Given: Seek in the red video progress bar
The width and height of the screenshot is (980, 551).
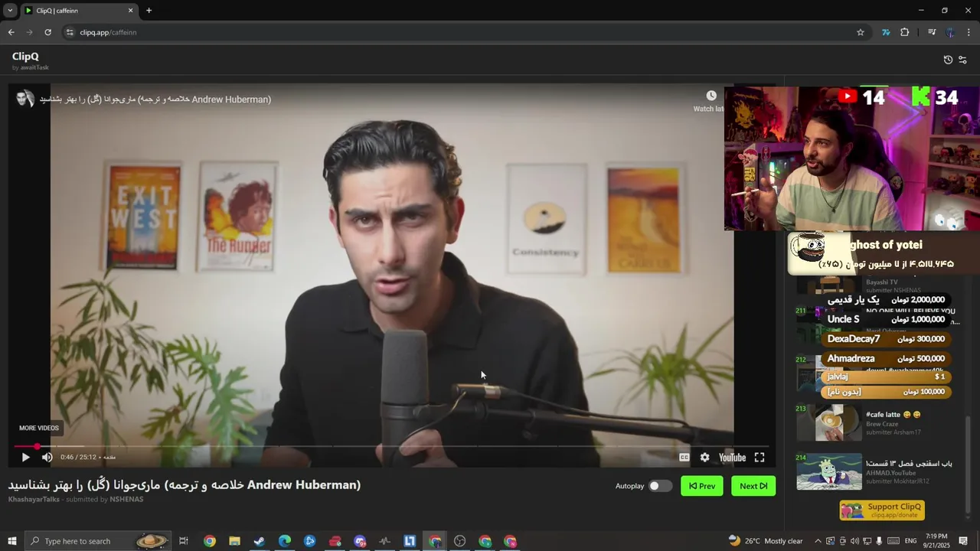Looking at the screenshot, I should click(390, 446).
